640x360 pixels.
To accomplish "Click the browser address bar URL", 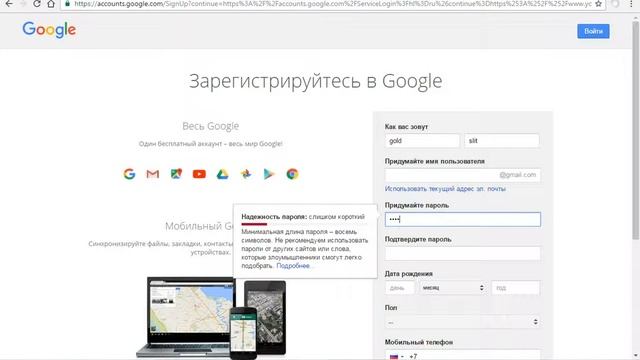I will tap(333, 4).
